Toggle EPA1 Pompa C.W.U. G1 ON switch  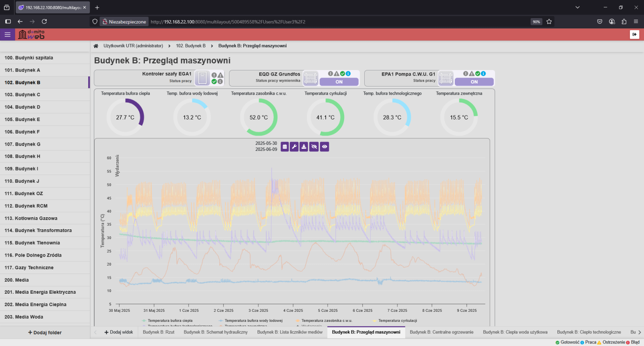474,82
